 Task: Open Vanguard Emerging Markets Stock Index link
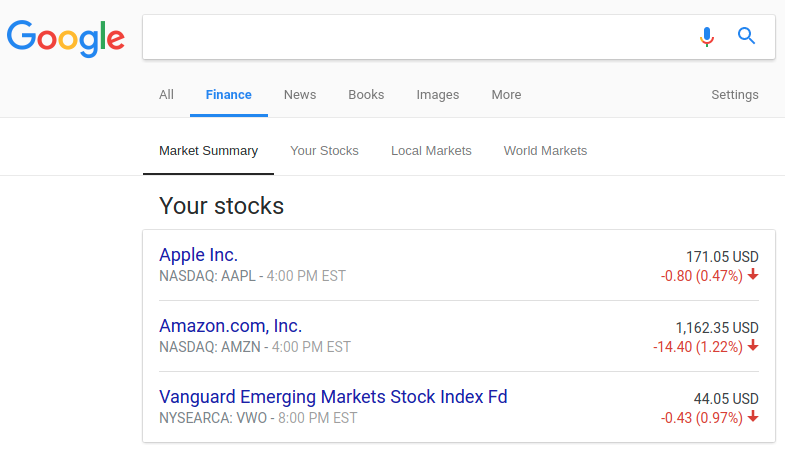(x=333, y=397)
